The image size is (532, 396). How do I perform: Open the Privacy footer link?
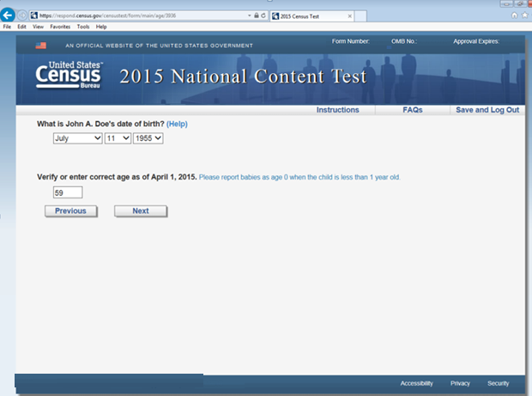pos(460,383)
